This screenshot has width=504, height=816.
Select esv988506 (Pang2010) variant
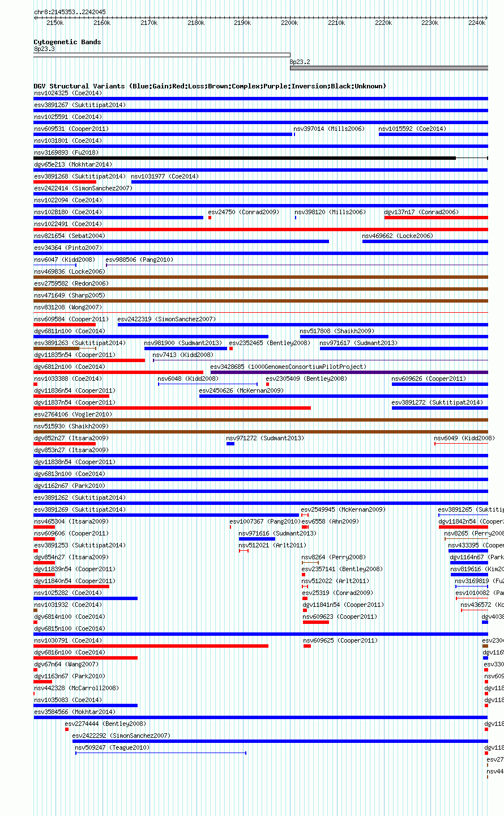pyautogui.click(x=297, y=265)
